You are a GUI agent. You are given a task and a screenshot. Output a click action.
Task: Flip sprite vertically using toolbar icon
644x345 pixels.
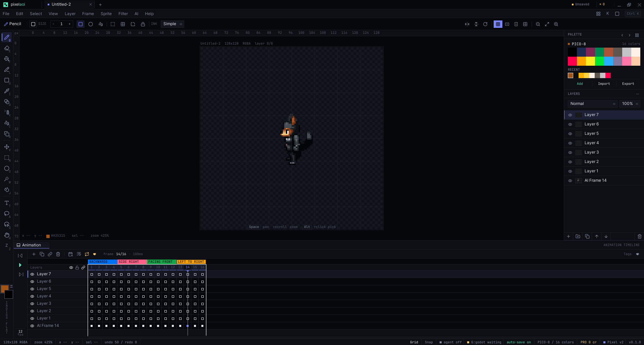476,24
